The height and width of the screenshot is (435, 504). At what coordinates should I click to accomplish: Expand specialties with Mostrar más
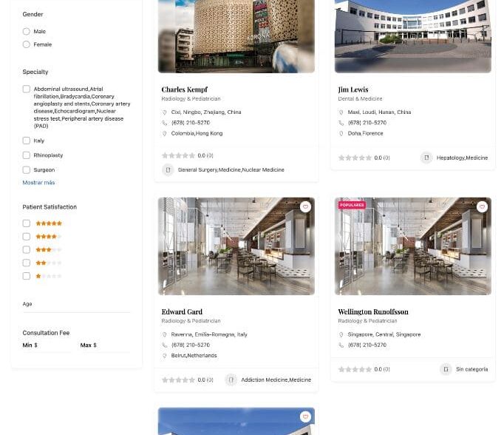pyautogui.click(x=38, y=183)
